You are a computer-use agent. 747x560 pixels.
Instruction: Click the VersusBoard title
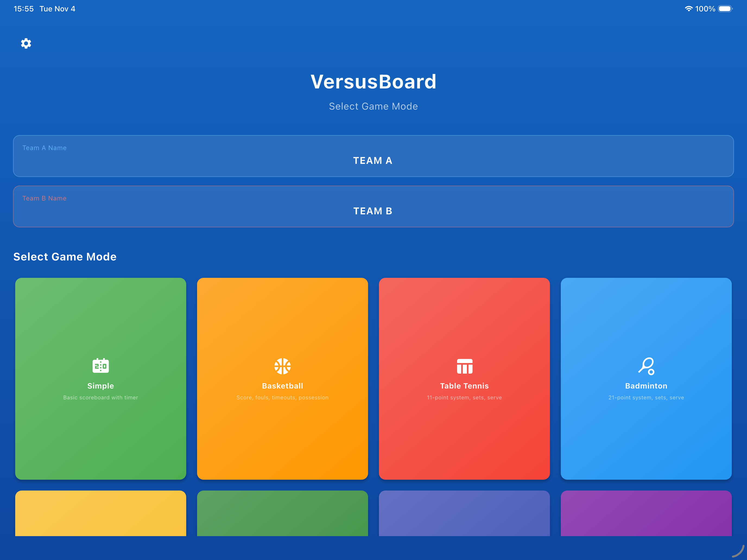pyautogui.click(x=373, y=81)
